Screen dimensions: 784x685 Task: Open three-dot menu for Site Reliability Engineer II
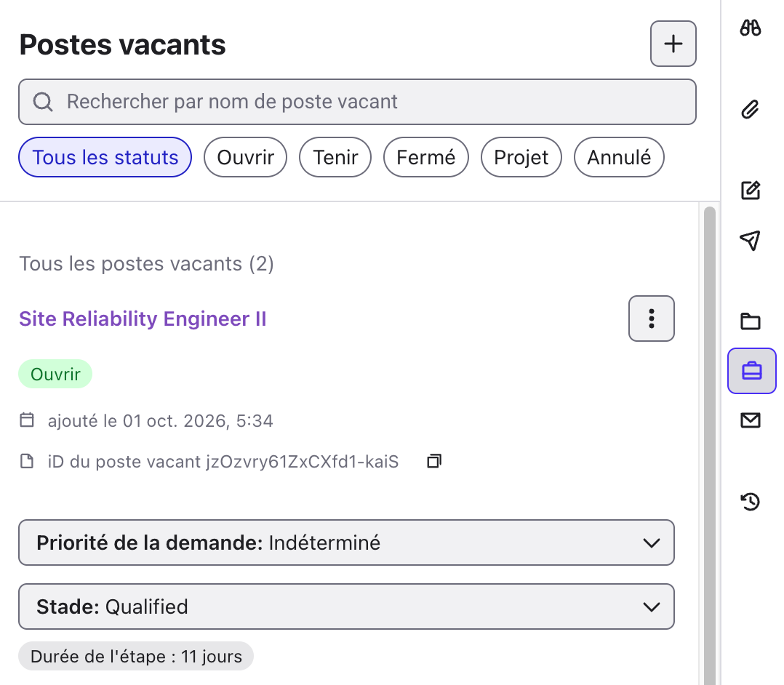click(651, 319)
